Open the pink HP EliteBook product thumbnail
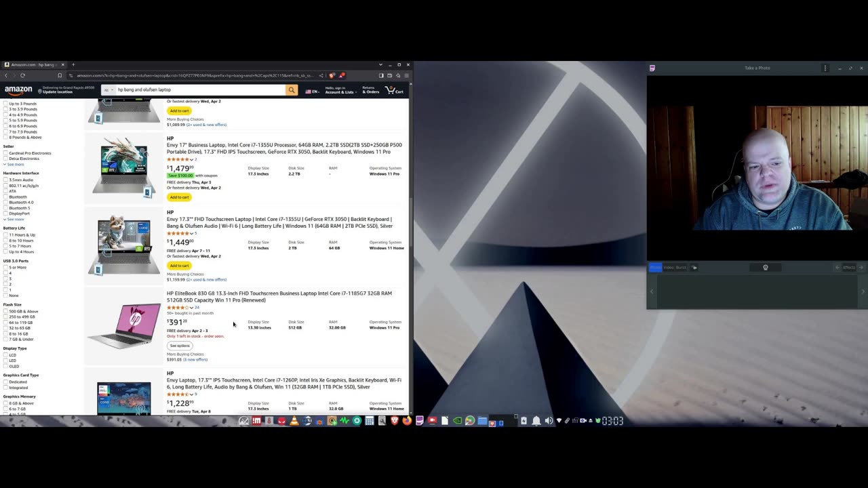Screen dimensions: 868x488 pos(124,326)
